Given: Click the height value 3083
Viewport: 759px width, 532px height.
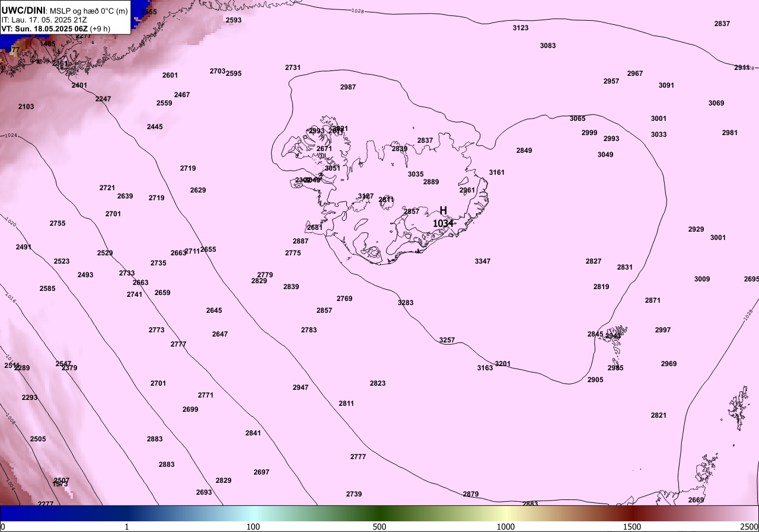Looking at the screenshot, I should coord(548,46).
